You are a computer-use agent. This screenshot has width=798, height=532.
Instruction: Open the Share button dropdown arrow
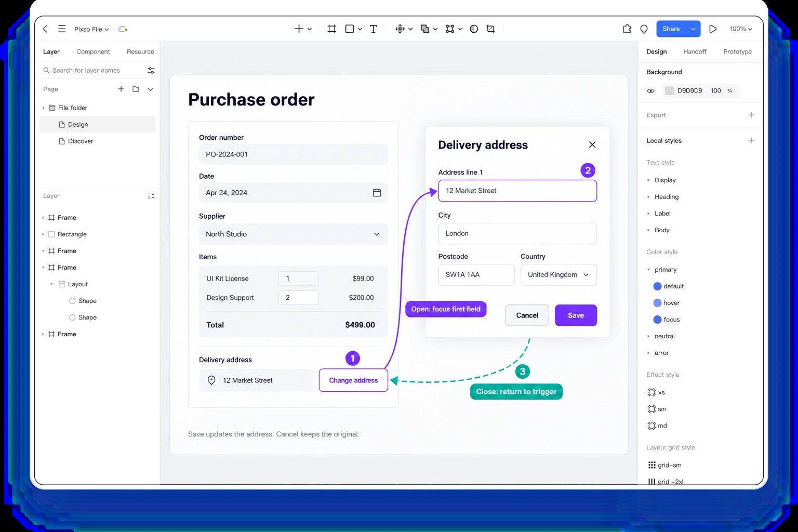(693, 29)
